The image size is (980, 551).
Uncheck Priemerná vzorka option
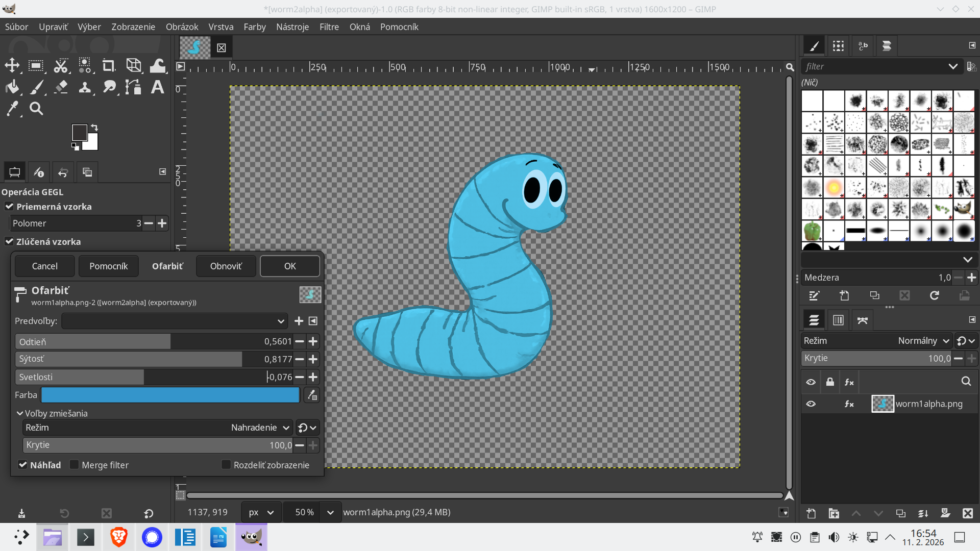(x=9, y=206)
